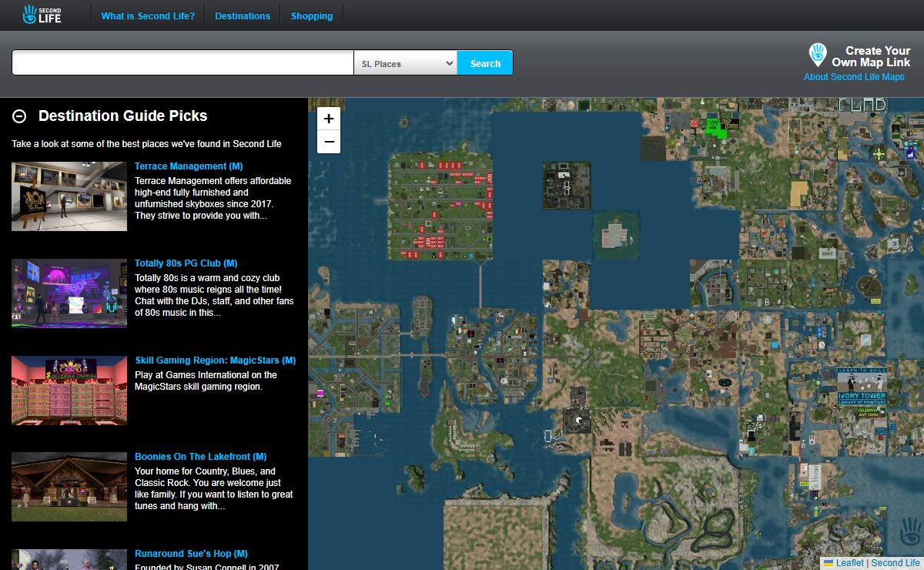
Task: Click the red-marked grid city region on map
Action: point(439,206)
